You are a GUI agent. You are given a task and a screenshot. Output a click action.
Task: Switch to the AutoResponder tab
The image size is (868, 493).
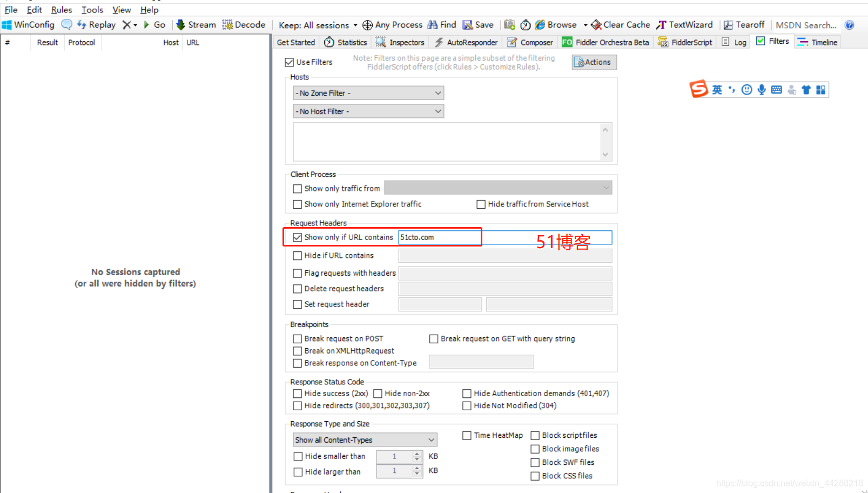466,42
